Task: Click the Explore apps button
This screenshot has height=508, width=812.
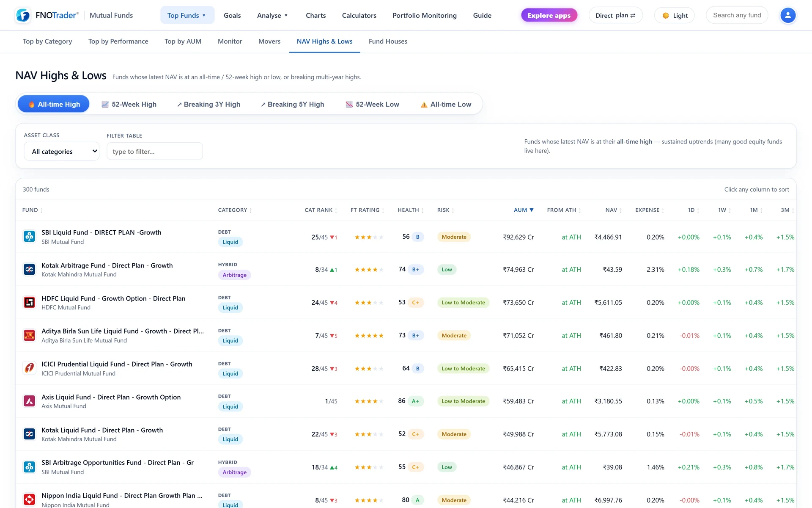Action: point(549,15)
